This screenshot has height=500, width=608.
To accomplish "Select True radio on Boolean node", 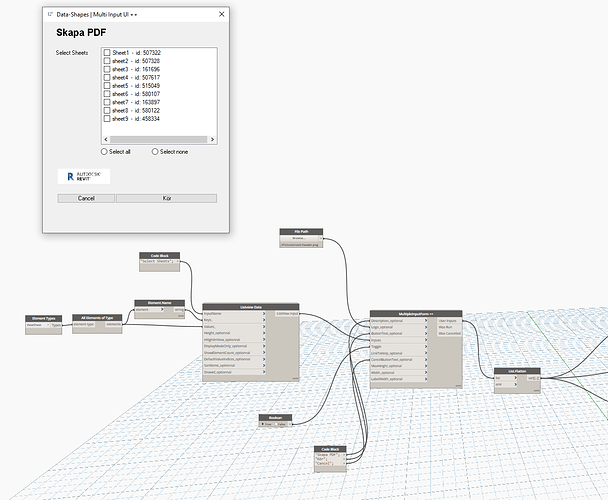I will (x=263, y=424).
